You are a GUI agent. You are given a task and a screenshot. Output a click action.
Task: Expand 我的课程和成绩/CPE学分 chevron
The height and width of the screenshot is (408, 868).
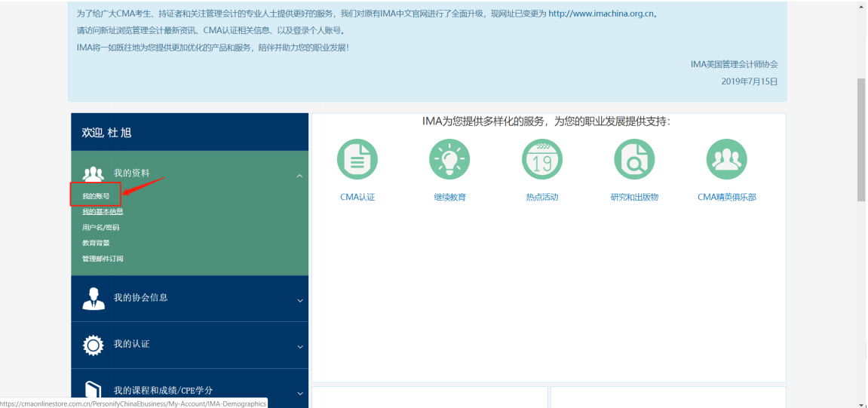point(299,393)
